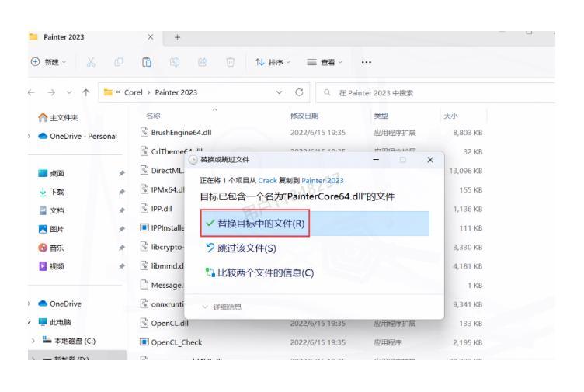Click the Crack source link in dialog
Screen dimensions: 584x392
tap(267, 181)
